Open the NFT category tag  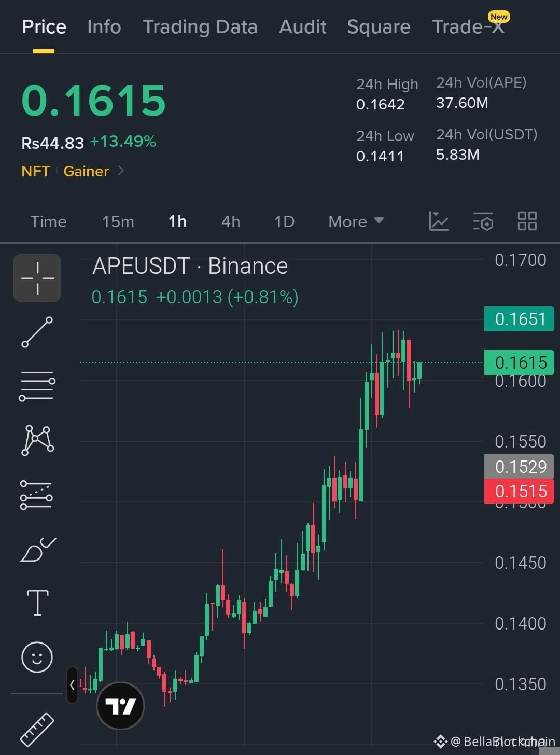pyautogui.click(x=36, y=171)
